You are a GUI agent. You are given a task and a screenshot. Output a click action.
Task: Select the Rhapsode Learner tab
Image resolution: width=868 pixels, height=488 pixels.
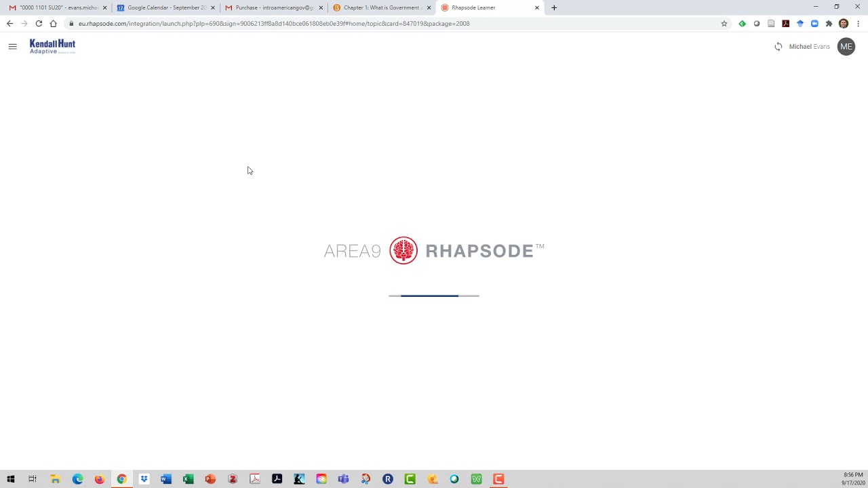click(x=490, y=7)
